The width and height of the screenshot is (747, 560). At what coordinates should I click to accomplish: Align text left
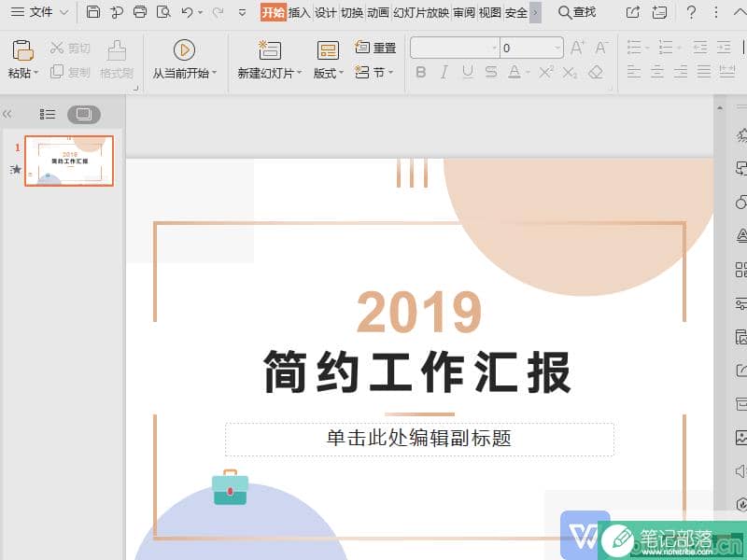tap(634, 72)
